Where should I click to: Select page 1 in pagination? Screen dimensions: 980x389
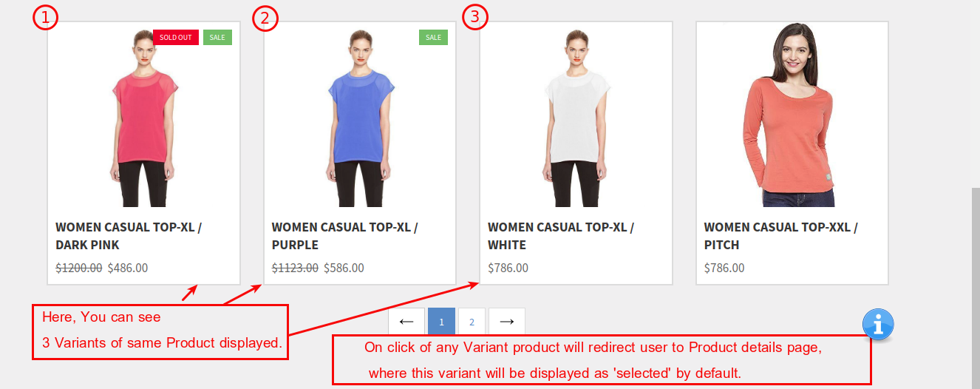441,322
